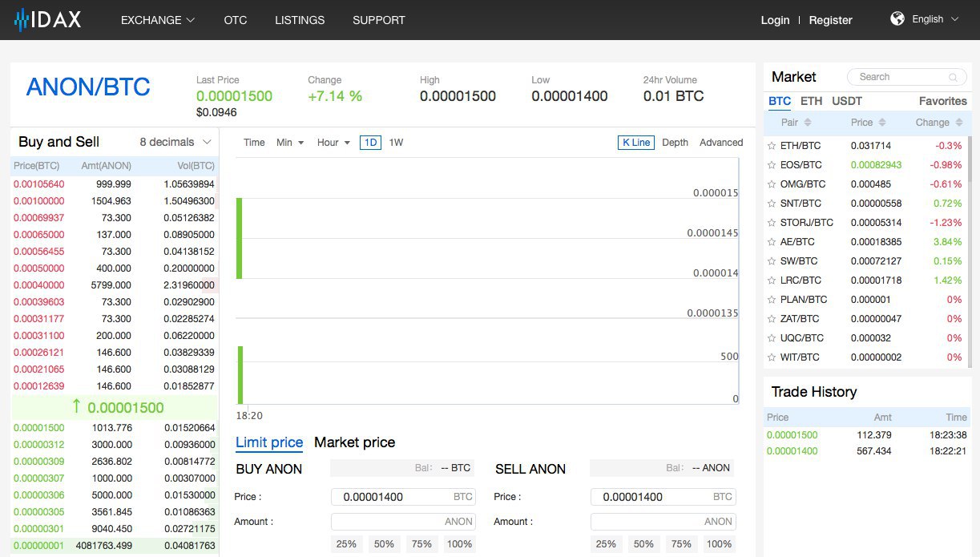
Task: Set buy amount to 50%
Action: coord(384,544)
